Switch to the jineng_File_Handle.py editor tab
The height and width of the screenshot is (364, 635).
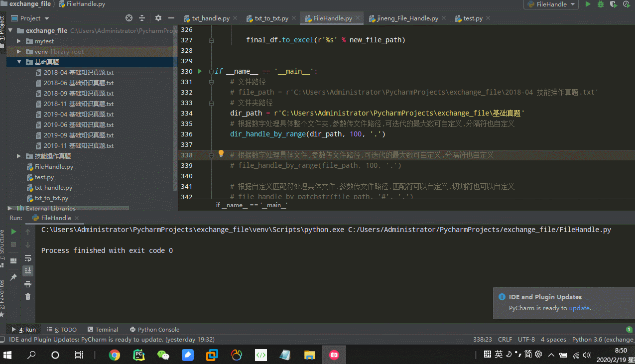tap(407, 18)
